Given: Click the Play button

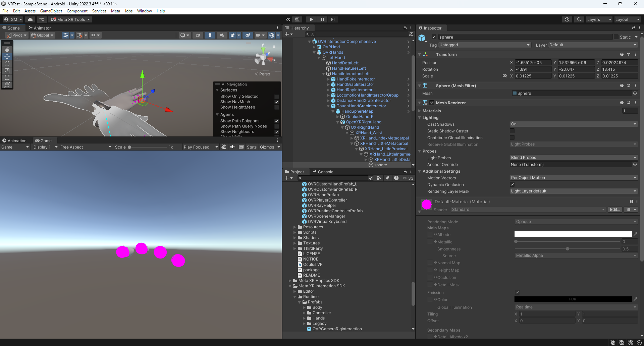Looking at the screenshot, I should (311, 19).
